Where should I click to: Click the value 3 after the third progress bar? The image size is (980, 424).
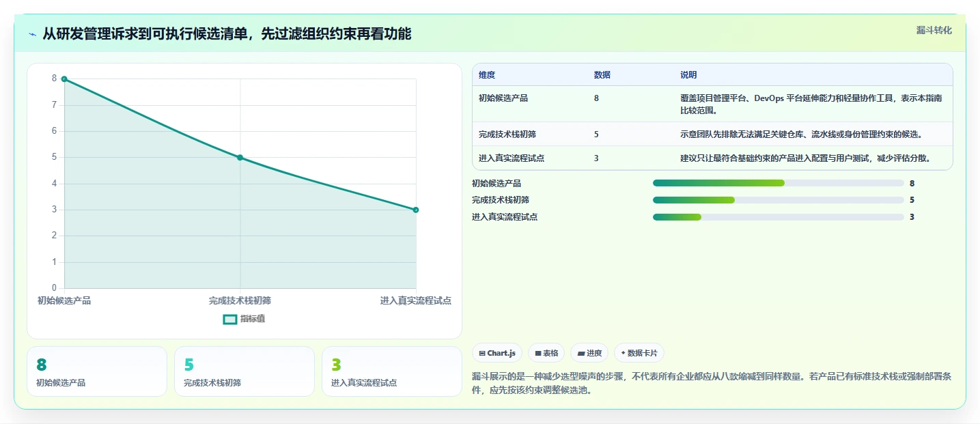(912, 217)
